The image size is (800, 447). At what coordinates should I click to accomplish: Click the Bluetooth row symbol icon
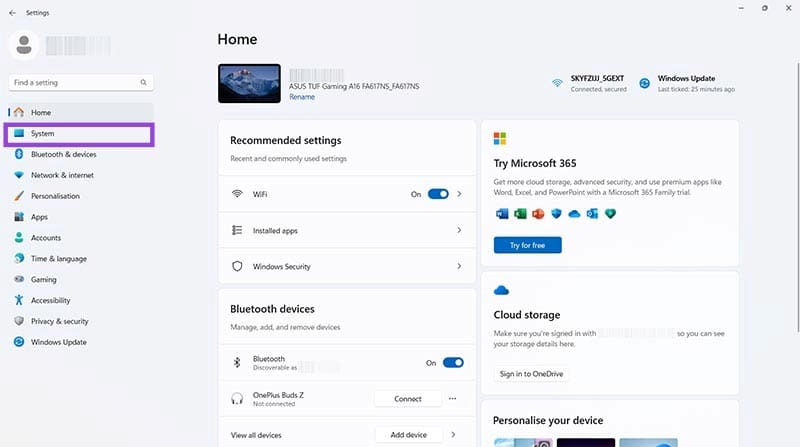pyautogui.click(x=237, y=362)
